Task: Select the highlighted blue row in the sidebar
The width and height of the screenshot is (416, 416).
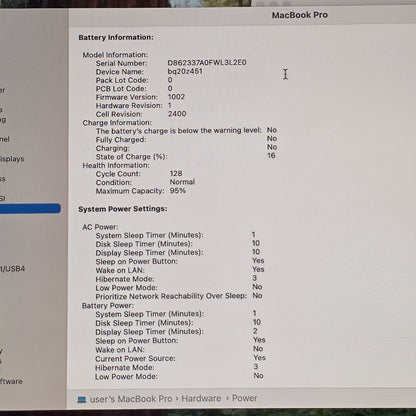Action: (x=30, y=209)
